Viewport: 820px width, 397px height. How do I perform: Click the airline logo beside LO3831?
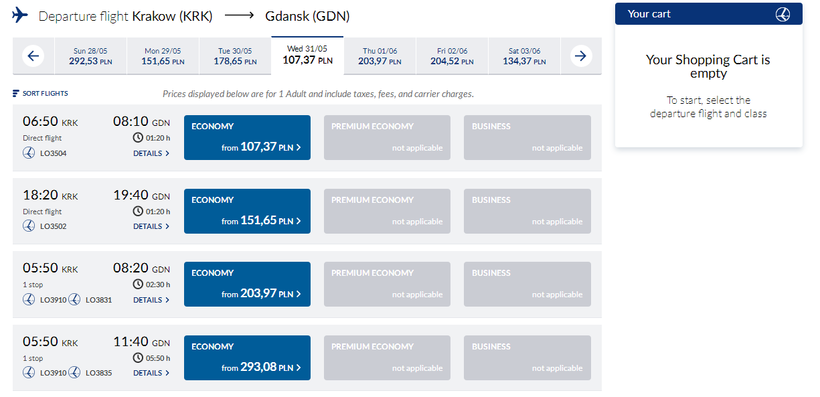[x=74, y=300]
